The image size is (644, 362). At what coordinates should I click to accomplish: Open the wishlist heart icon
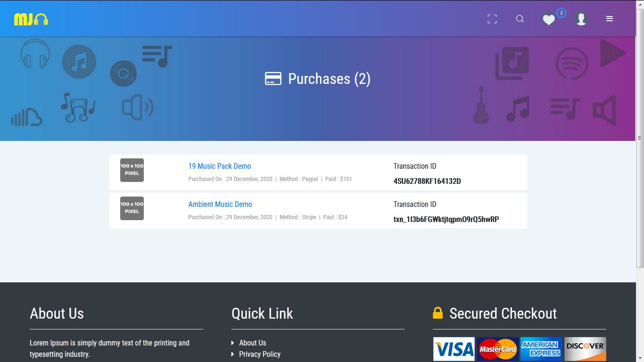click(549, 20)
